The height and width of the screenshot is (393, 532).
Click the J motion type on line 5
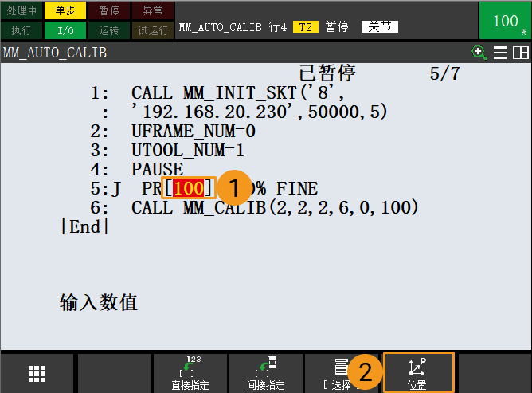tap(116, 189)
